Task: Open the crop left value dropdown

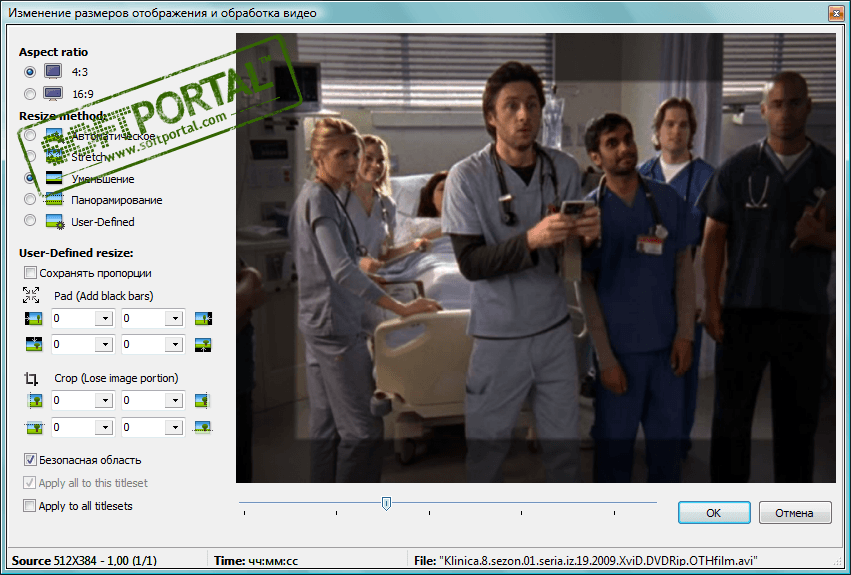Action: pos(104,401)
